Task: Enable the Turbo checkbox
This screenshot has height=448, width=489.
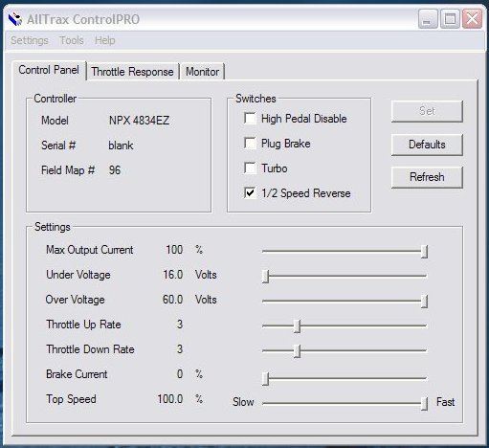Action: click(250, 168)
